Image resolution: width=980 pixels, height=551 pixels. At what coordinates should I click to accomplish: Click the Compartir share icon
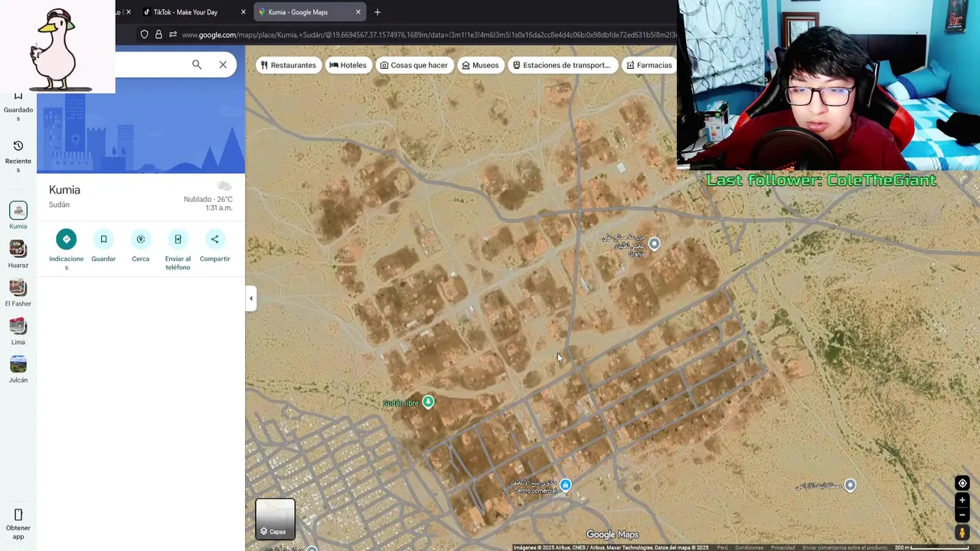[214, 240]
